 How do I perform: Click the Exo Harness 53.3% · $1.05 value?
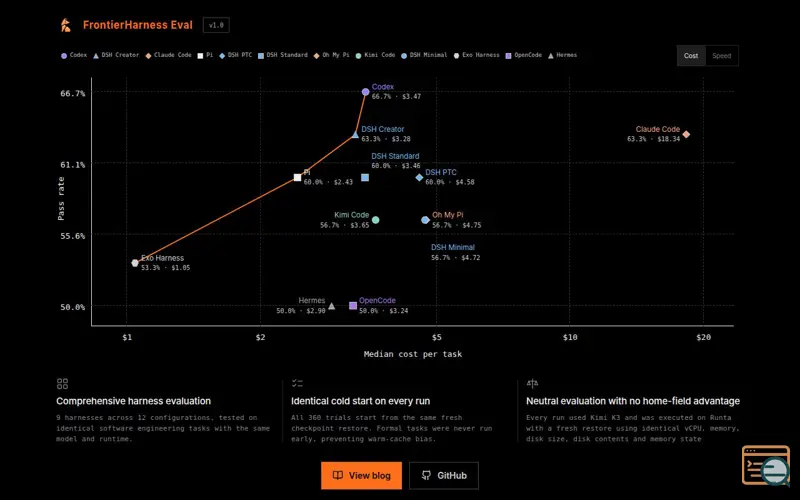(165, 267)
